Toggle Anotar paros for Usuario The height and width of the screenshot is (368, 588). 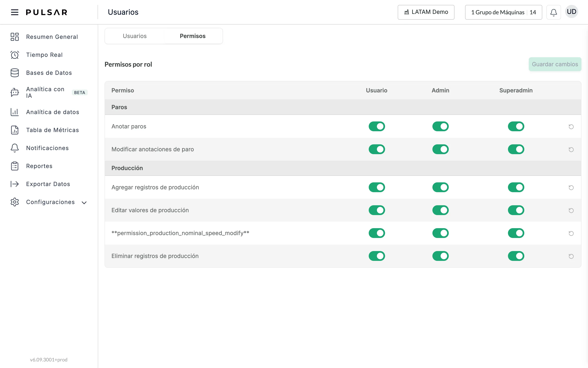pyautogui.click(x=377, y=126)
